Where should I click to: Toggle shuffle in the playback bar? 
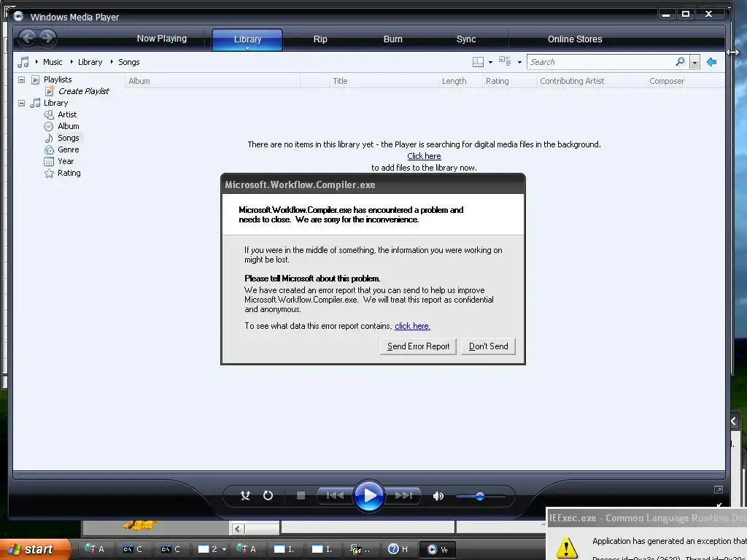245,496
